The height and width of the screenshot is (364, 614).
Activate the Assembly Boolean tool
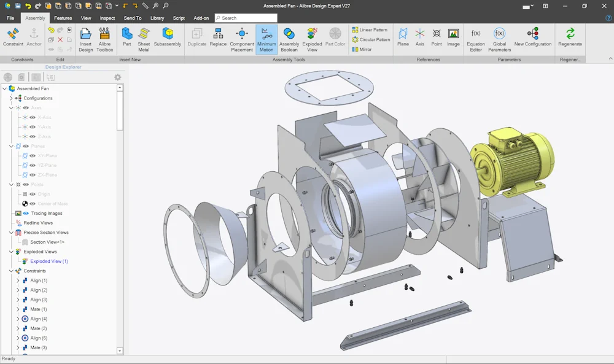point(289,39)
